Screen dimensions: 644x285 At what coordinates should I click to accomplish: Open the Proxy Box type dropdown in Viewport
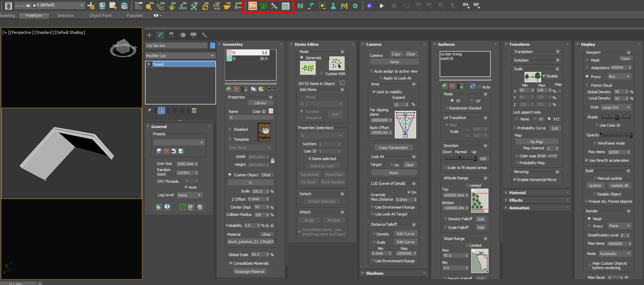619,76
